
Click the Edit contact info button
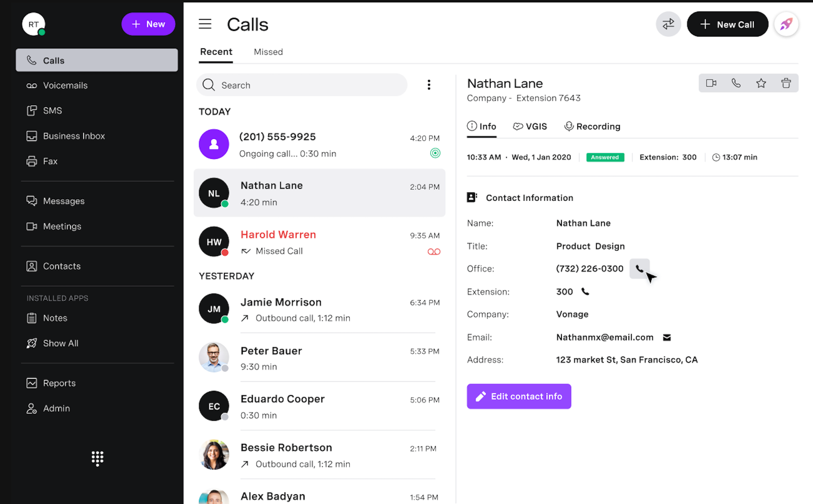click(x=519, y=396)
